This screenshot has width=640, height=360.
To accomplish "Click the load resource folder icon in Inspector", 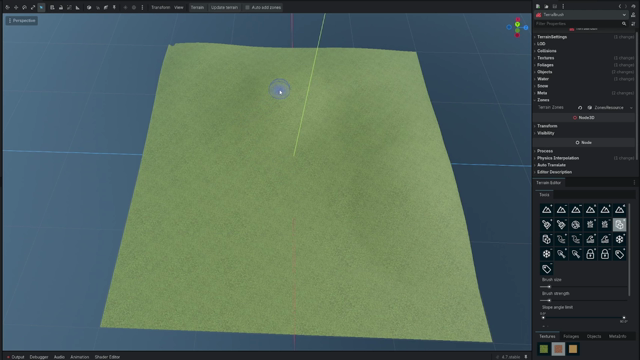I will [546, 6].
